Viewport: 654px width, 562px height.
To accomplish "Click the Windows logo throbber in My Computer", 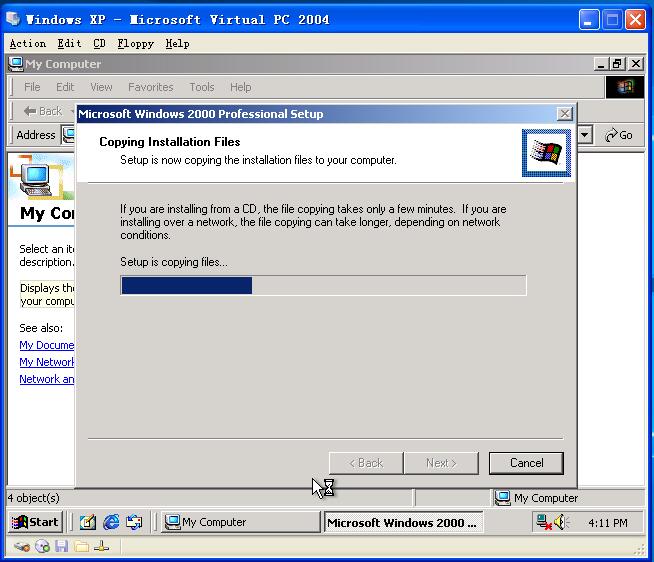I will point(624,87).
